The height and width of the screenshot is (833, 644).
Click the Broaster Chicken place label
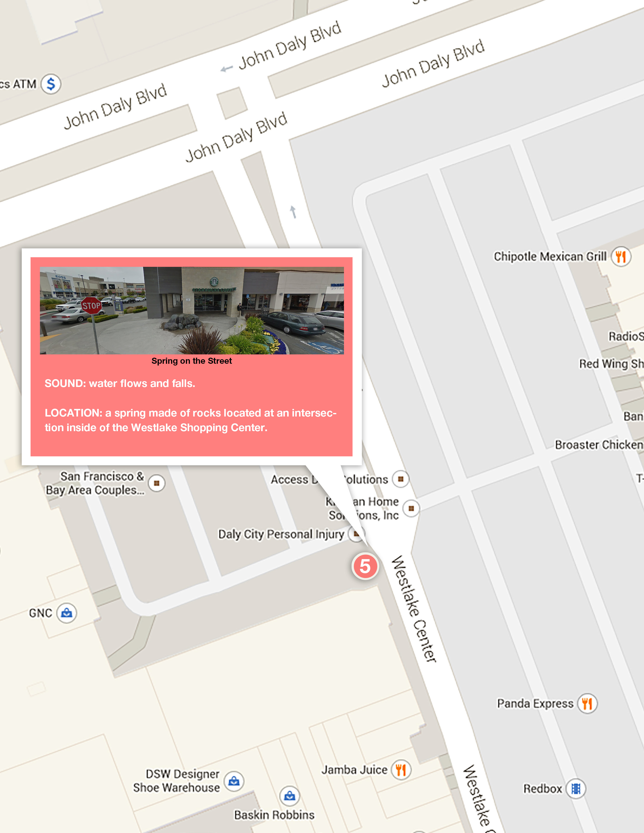[599, 444]
